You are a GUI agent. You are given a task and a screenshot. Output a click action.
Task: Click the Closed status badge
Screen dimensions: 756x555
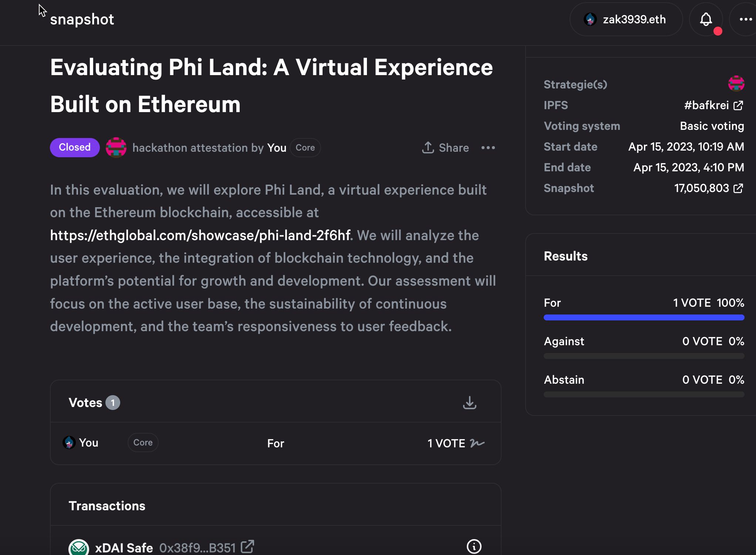point(75,147)
